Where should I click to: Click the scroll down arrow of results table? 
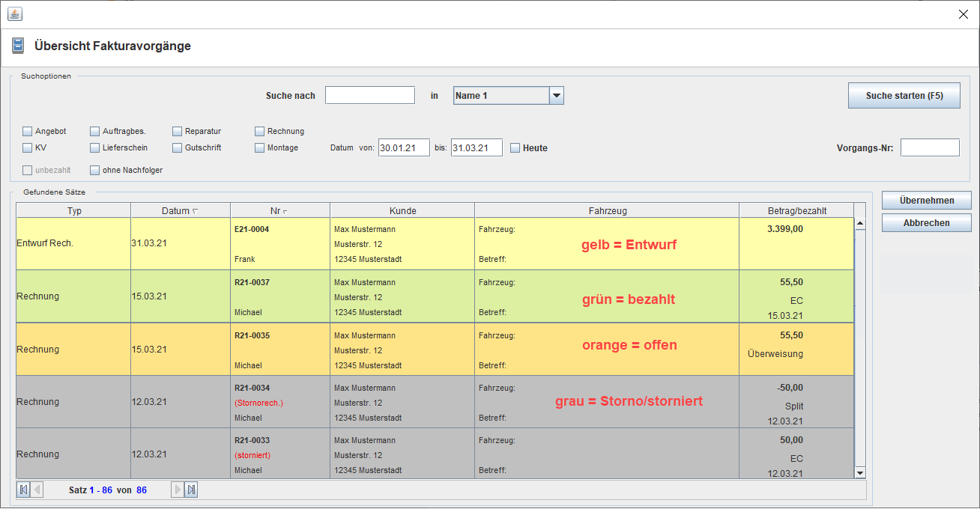click(x=860, y=472)
